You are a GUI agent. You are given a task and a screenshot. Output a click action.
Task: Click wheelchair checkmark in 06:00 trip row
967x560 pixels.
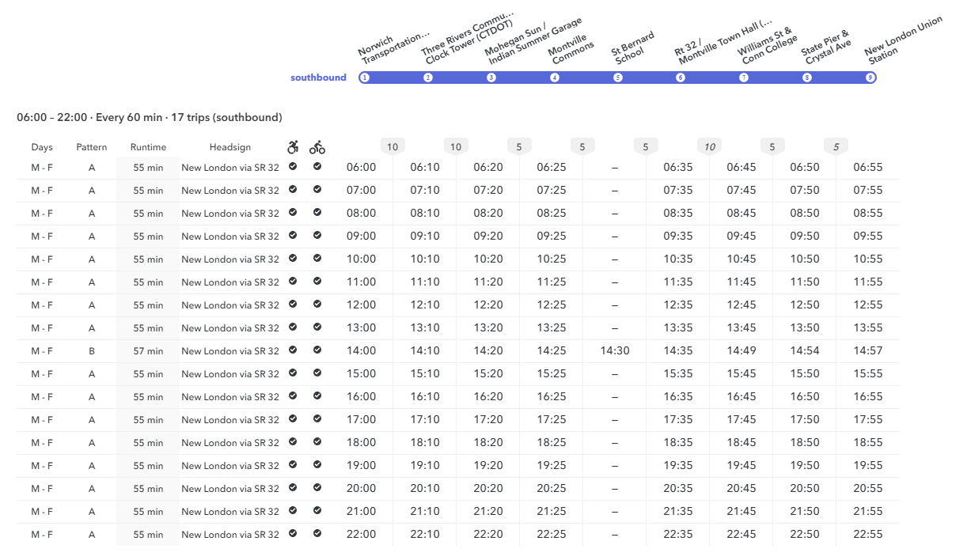tap(293, 167)
